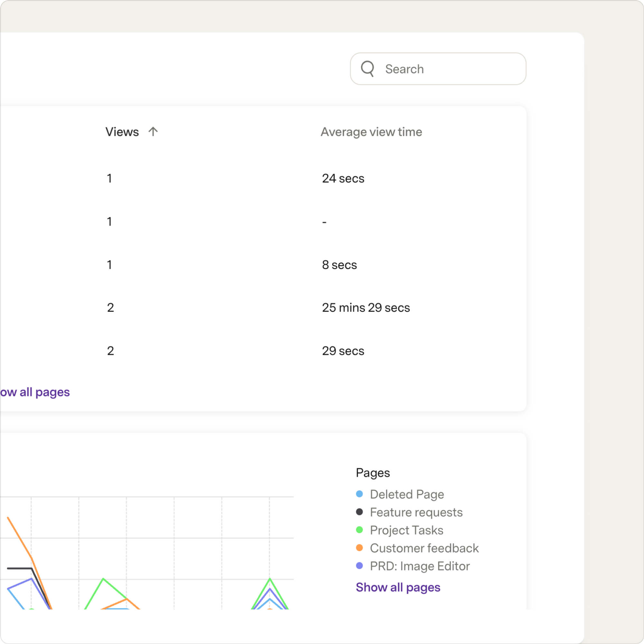Open Show all pages link under legend
Image resolution: width=644 pixels, height=644 pixels.
pyautogui.click(x=398, y=587)
